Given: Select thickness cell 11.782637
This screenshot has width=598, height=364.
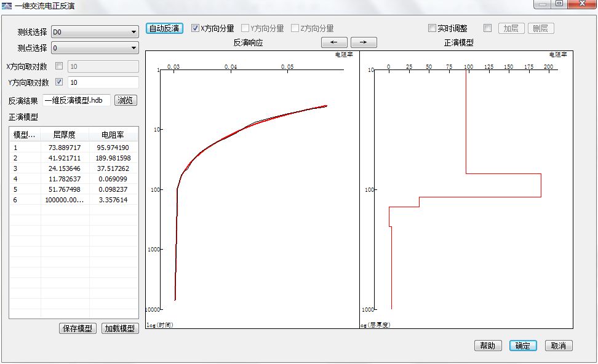Looking at the screenshot, I should (x=65, y=179).
